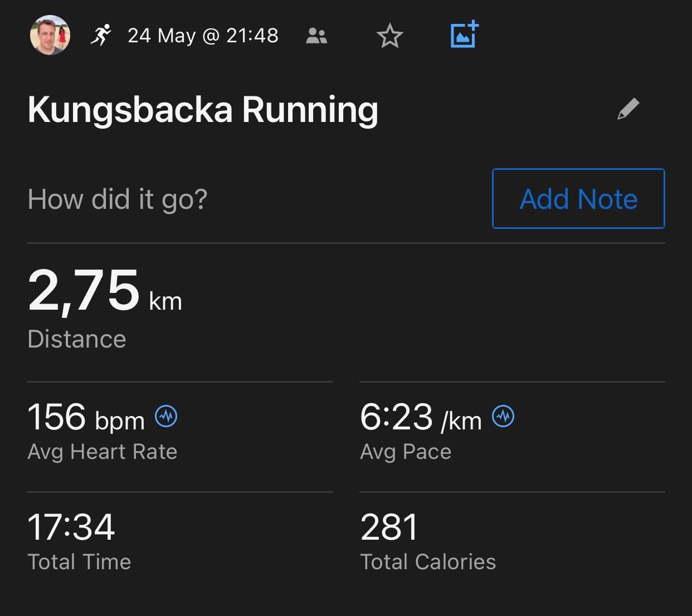Viewport: 692px width, 616px height.
Task: Select the 17:34 total time stat
Action: coord(71,527)
